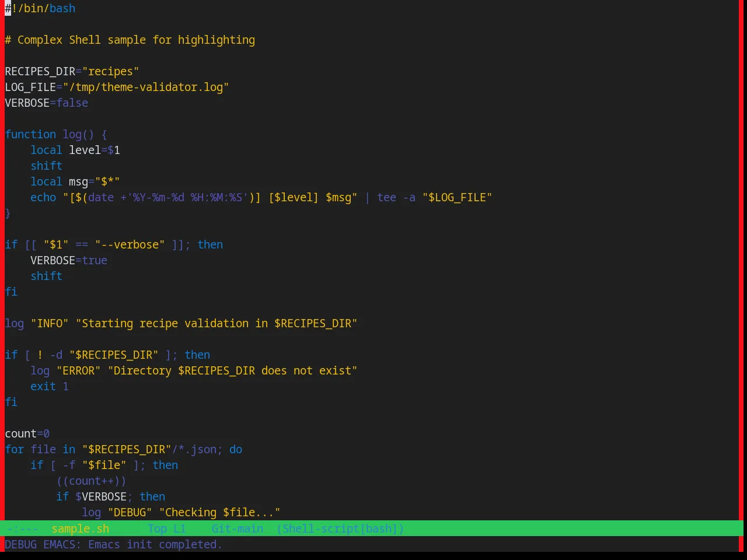Viewport: 747px width, 560px height.
Task: Click the "Emacs init completed." echo area message
Action: coord(155,545)
